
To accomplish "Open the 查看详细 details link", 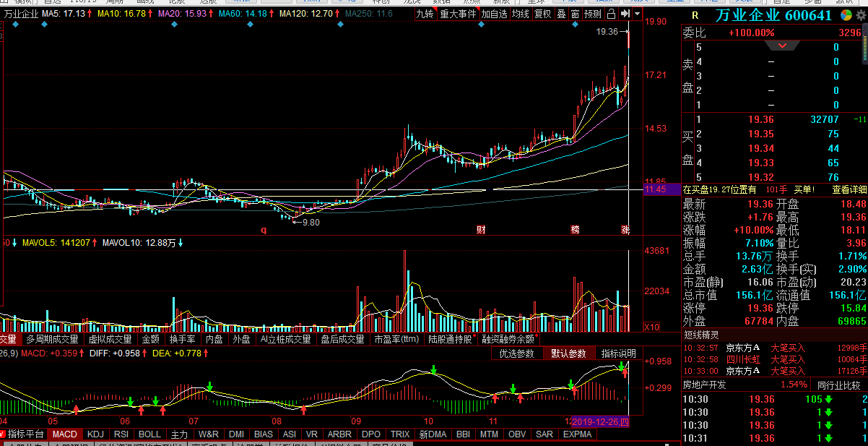I will (849, 189).
